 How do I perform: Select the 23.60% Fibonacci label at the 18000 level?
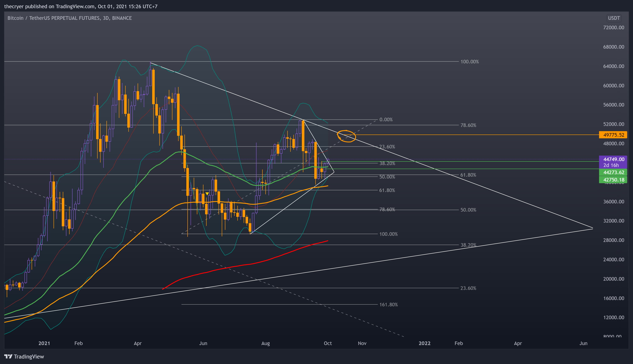[468, 288]
